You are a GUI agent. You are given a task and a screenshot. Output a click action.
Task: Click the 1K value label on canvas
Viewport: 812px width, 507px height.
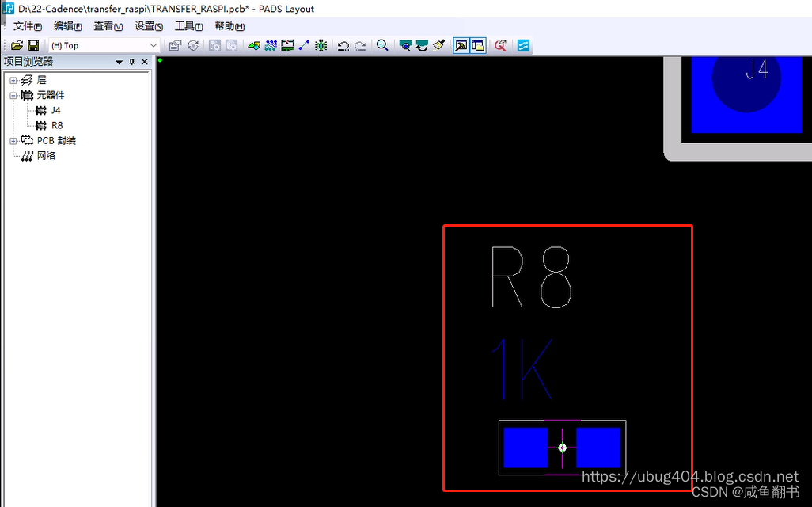coord(522,369)
